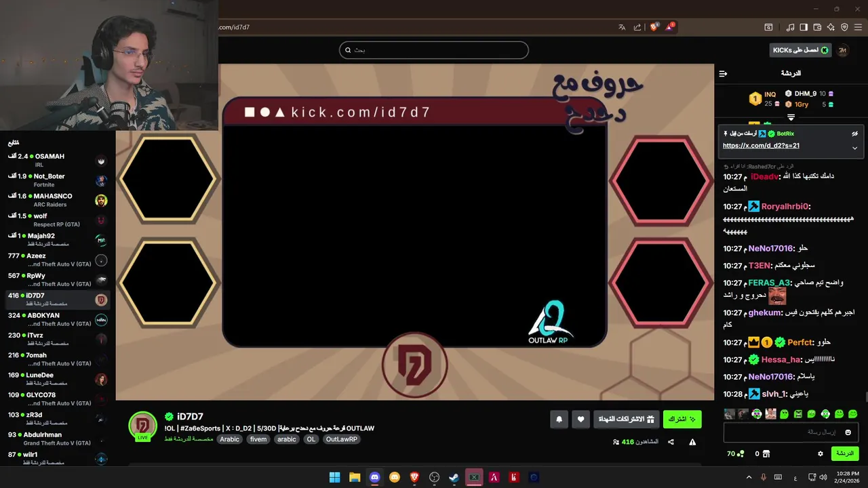Screen dimensions: 868x488
Task: Click the VPN shield icon in toolbar
Action: click(x=844, y=27)
